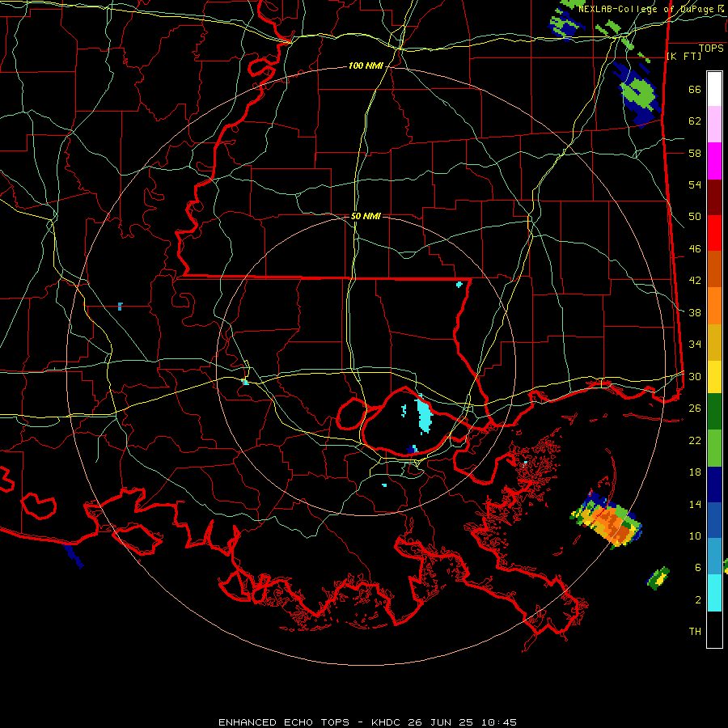Click the yellow 34 kft legend swatch

point(714,377)
